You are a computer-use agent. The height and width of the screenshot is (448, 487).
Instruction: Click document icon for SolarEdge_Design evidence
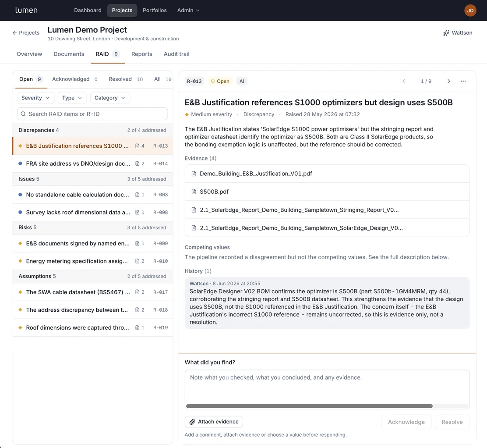(194, 228)
